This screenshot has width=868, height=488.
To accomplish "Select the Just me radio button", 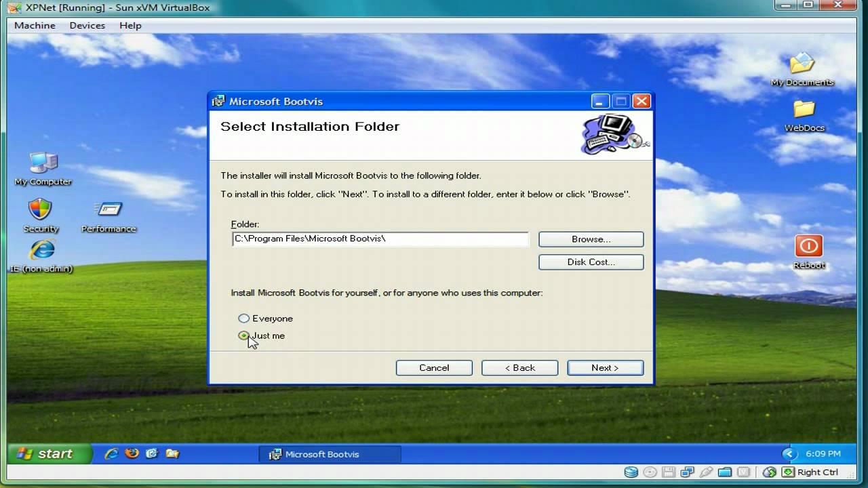I will pyautogui.click(x=243, y=335).
